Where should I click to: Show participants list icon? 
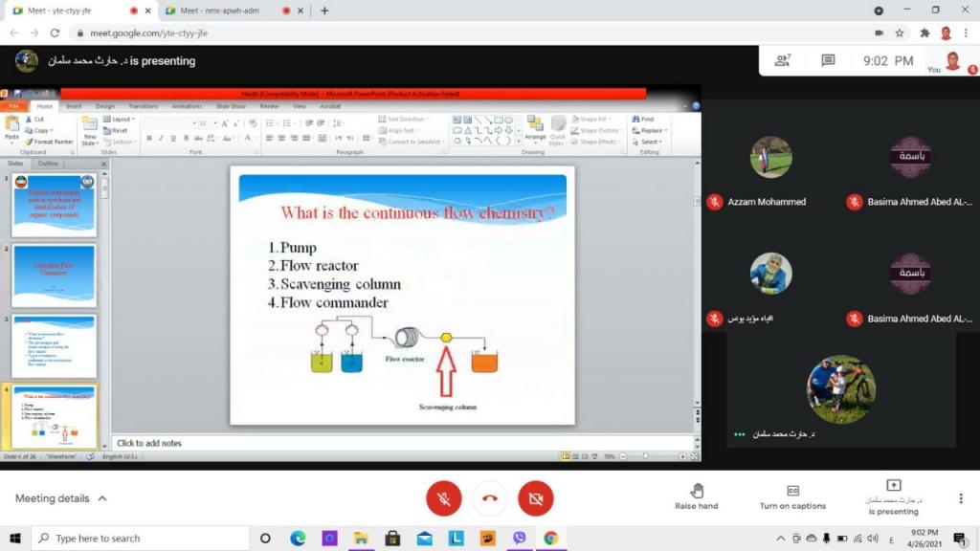[x=783, y=60]
